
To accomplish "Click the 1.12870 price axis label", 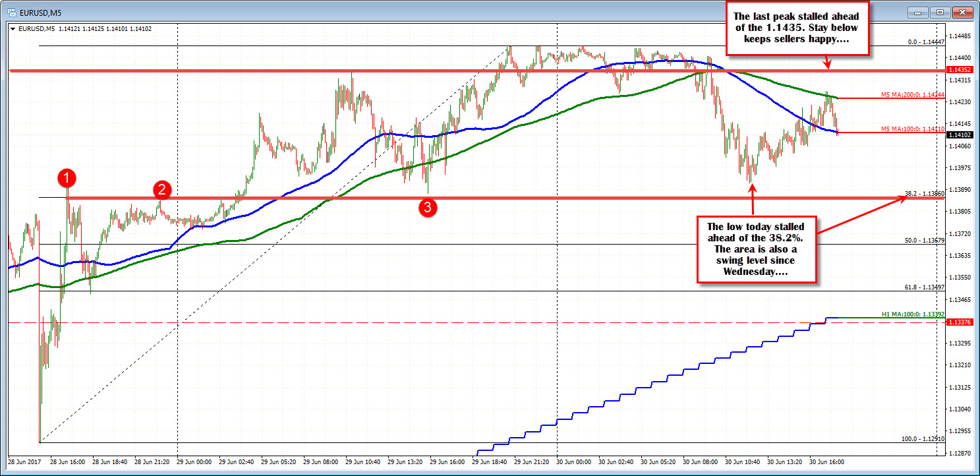I will pyautogui.click(x=959, y=454).
